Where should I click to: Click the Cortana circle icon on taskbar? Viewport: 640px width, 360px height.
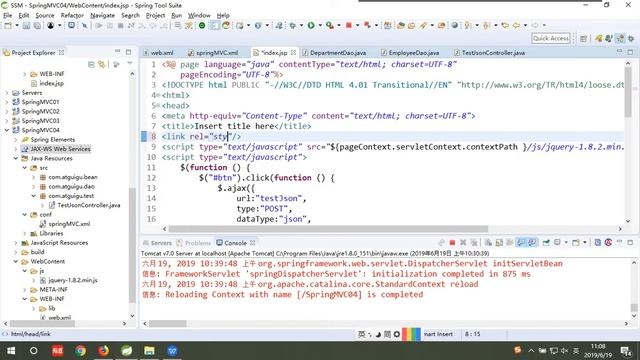point(33,351)
